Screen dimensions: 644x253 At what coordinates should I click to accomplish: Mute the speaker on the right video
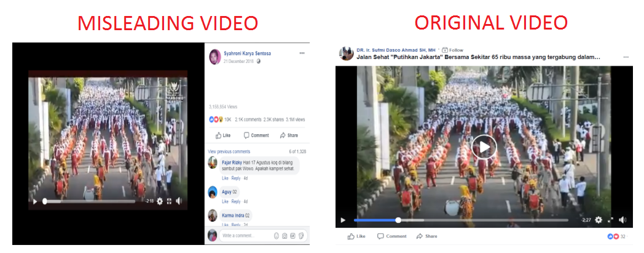coord(622,220)
